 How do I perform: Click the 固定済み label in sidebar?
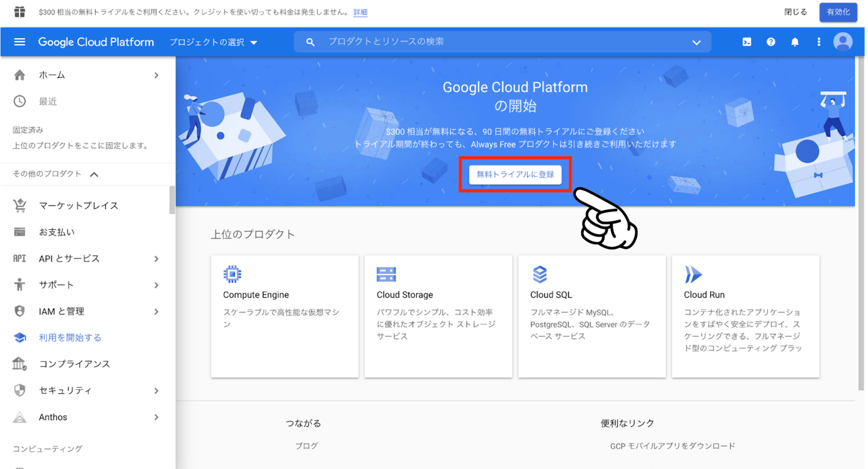click(x=28, y=130)
